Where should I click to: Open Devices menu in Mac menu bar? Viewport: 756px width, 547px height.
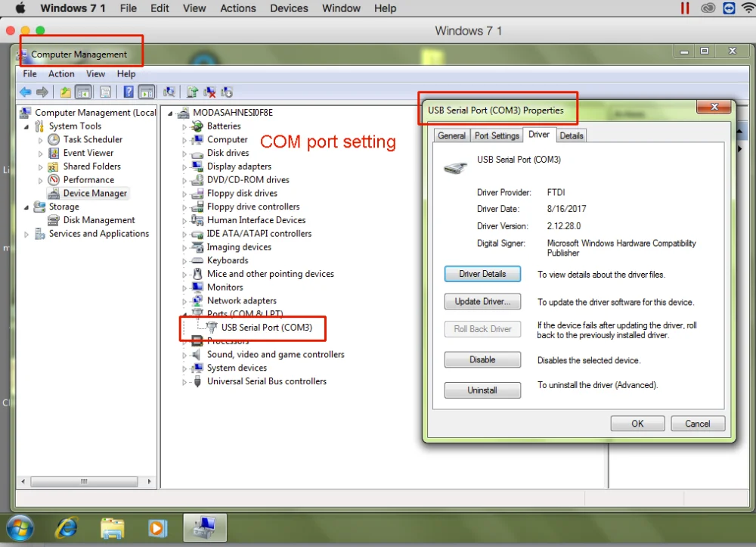289,8
